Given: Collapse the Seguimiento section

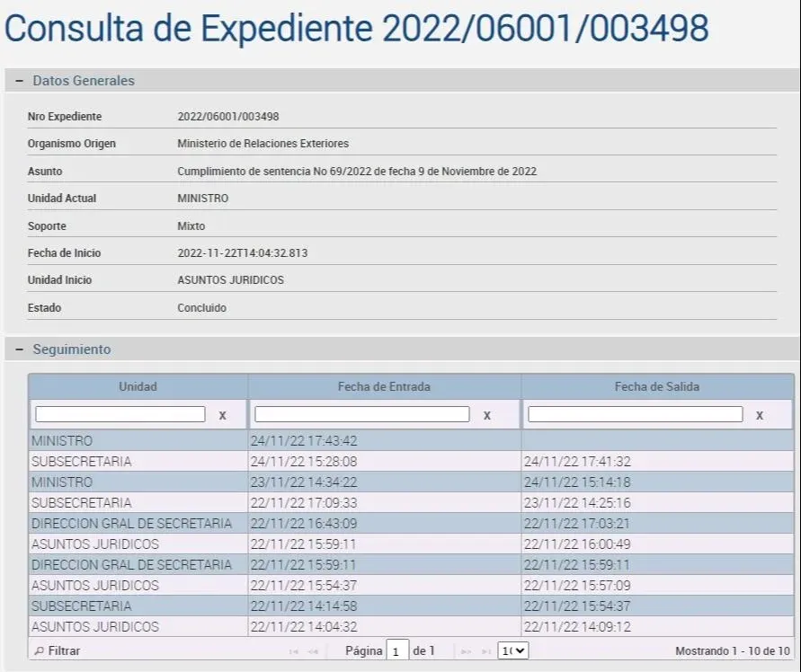Looking at the screenshot, I should click(x=20, y=349).
